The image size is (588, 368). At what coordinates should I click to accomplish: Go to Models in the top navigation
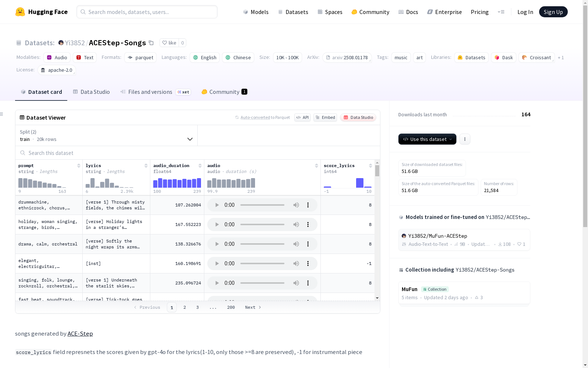[x=256, y=12]
